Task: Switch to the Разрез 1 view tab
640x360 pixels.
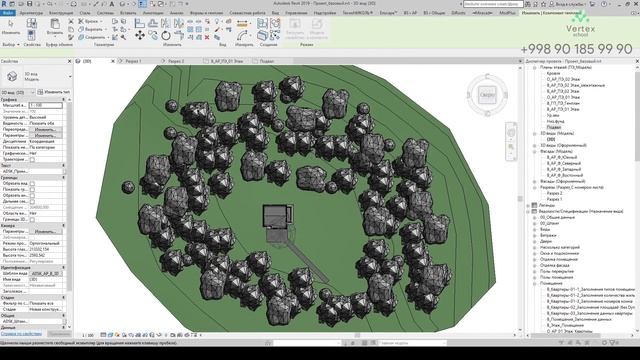Action: (x=133, y=61)
